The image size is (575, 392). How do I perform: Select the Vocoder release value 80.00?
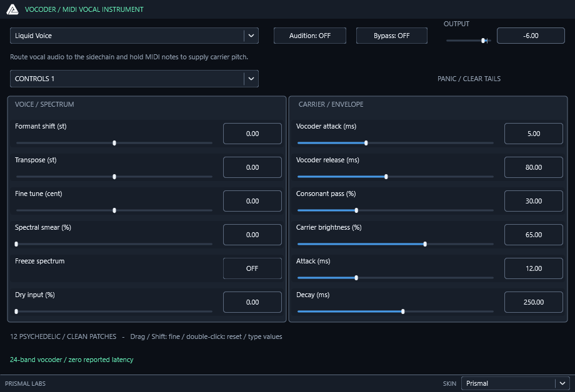pyautogui.click(x=534, y=167)
